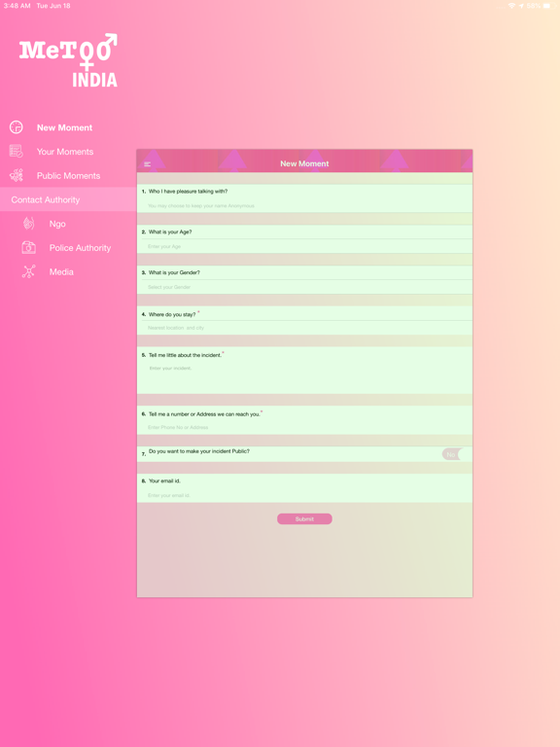Click 'Tell me little about the incident' label
Viewport: 560px width, 747px height.
pos(185,355)
